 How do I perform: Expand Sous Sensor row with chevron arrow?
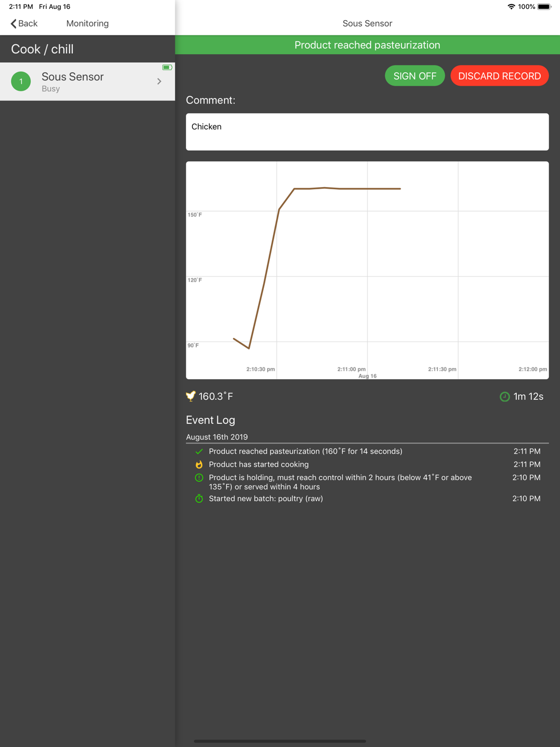pos(160,82)
